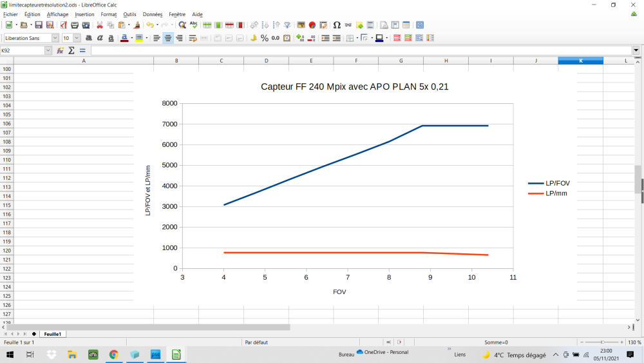This screenshot has width=644, height=363.
Task: Open the Insertion menu
Action: click(84, 14)
